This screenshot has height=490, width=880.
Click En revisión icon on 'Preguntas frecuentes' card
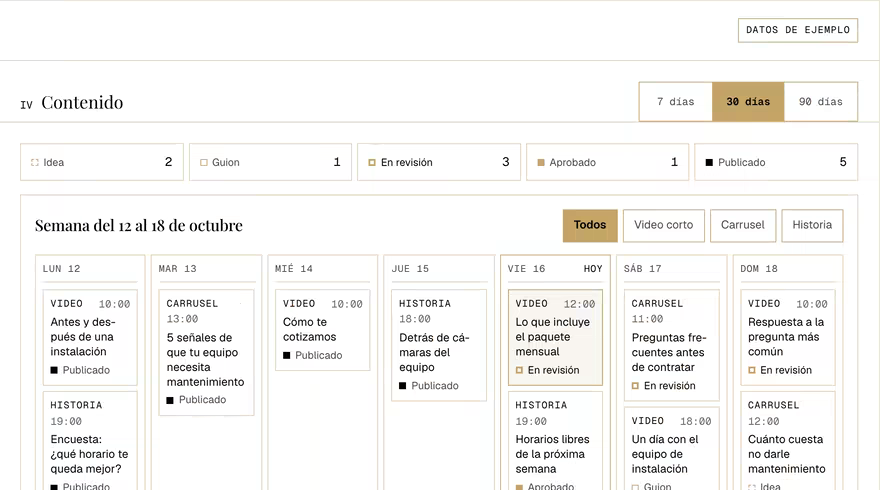[635, 386]
